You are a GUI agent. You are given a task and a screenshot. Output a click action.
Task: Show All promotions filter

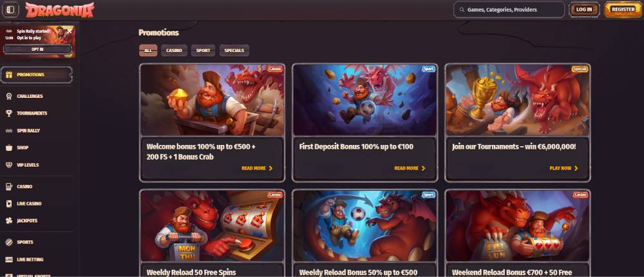[x=148, y=50]
